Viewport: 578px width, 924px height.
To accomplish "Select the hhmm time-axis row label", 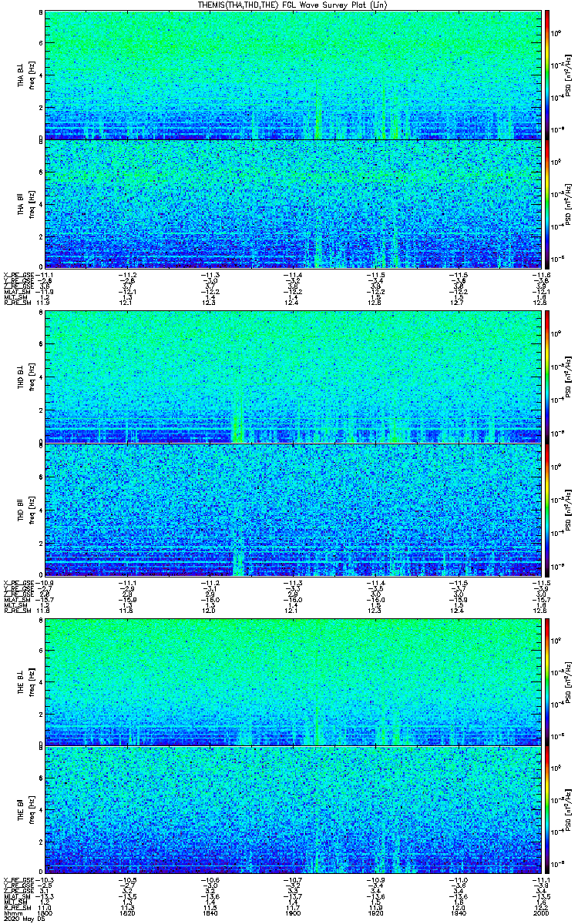I will point(12,913).
